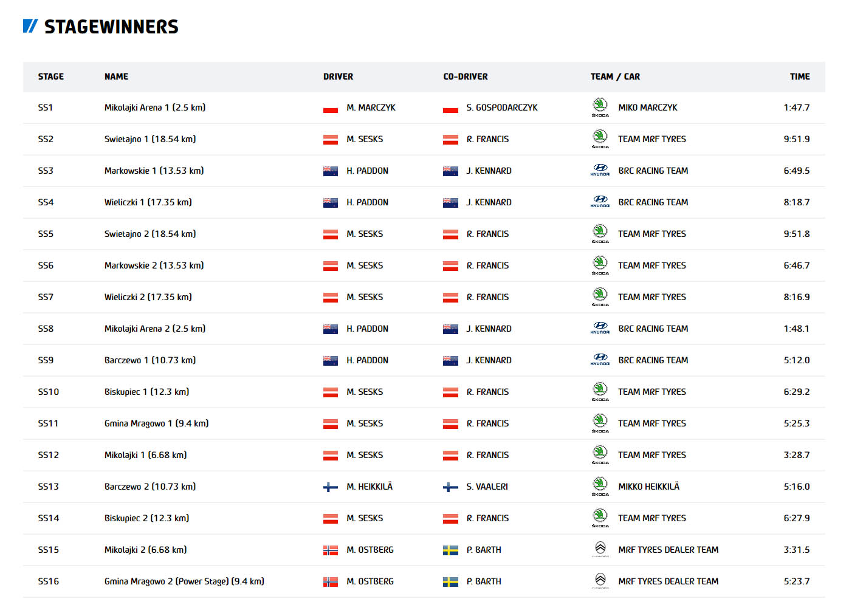Click the Skoda logo in SS1 row

[600, 107]
